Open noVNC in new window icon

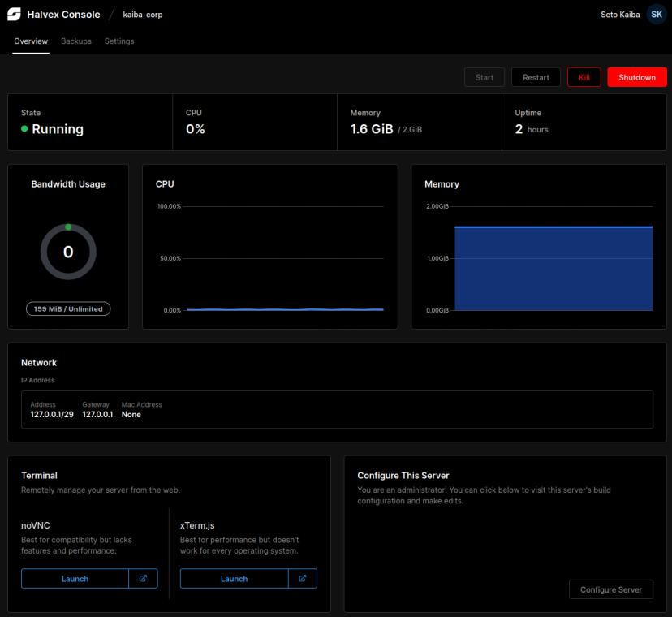click(143, 578)
